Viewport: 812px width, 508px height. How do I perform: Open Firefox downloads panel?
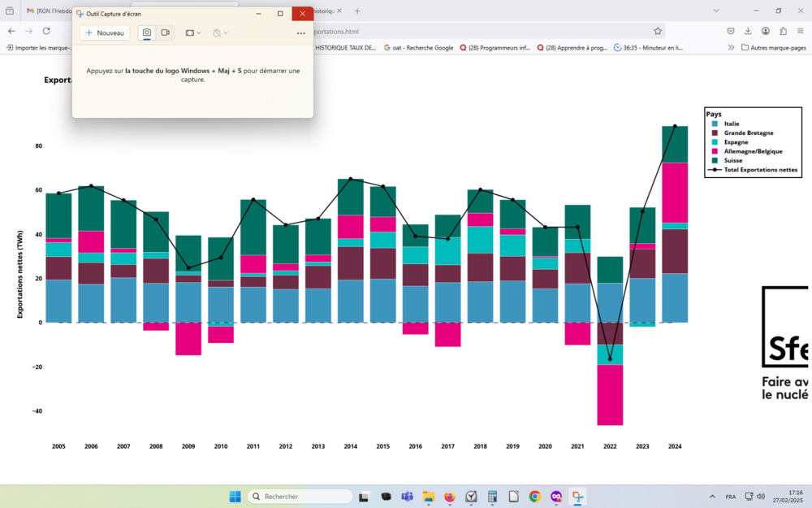click(x=748, y=31)
